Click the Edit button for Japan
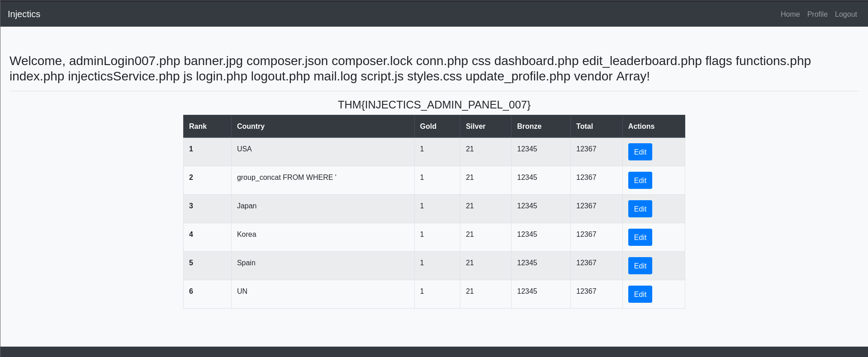 tap(640, 209)
